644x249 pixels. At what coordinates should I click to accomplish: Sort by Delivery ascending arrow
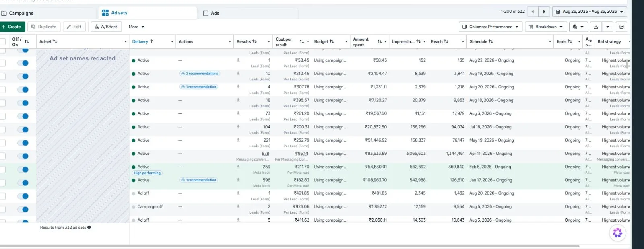(152, 41)
